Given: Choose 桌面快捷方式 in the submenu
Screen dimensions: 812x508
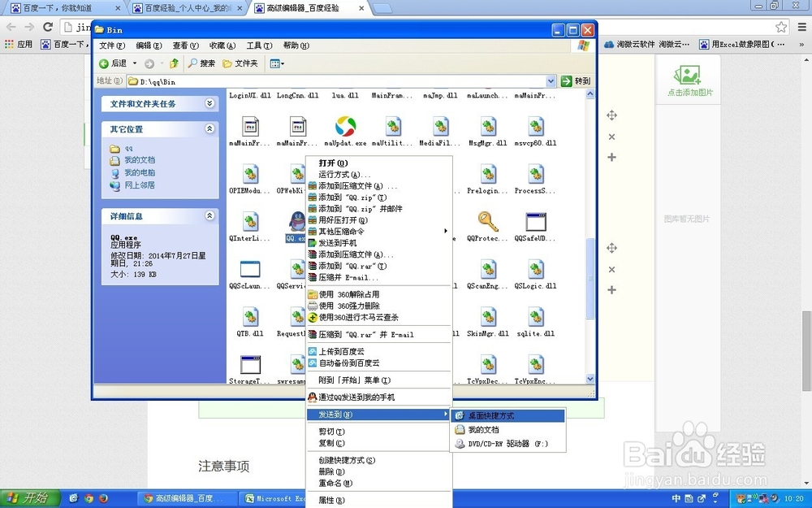Looking at the screenshot, I should [508, 415].
